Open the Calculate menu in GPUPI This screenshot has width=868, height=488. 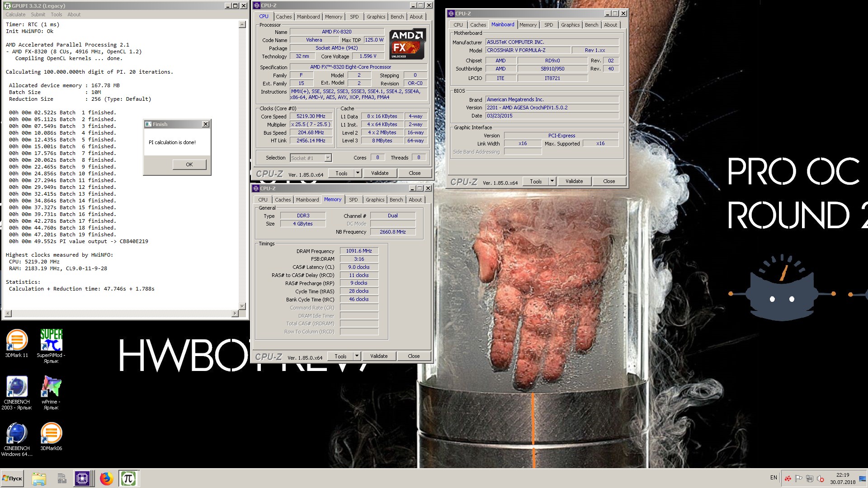click(15, 14)
